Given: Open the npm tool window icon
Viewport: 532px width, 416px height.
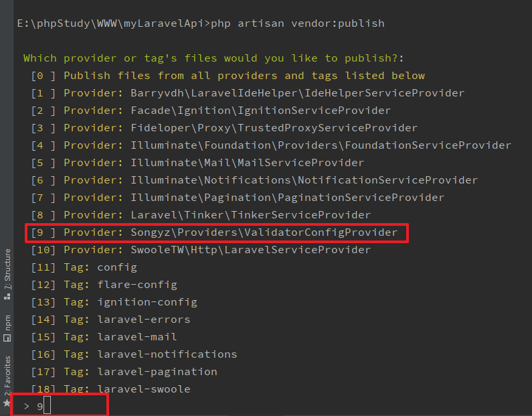Looking at the screenshot, I should pyautogui.click(x=7, y=328).
